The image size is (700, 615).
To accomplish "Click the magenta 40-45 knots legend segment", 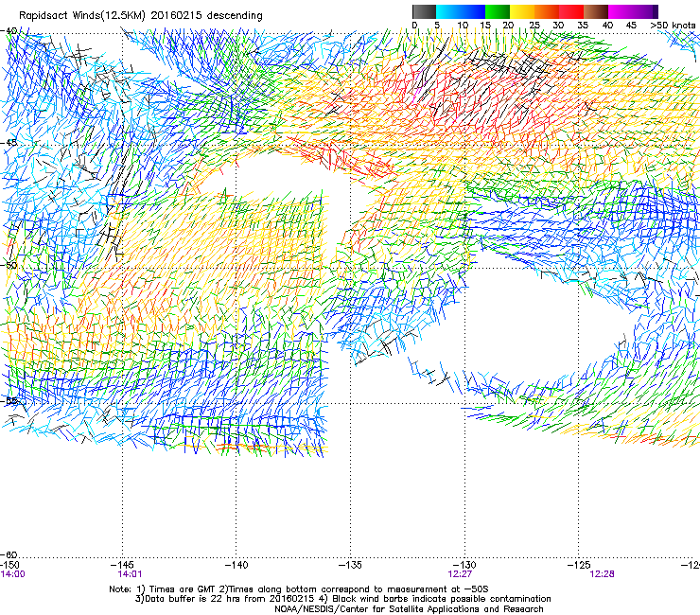I will 621,11.
